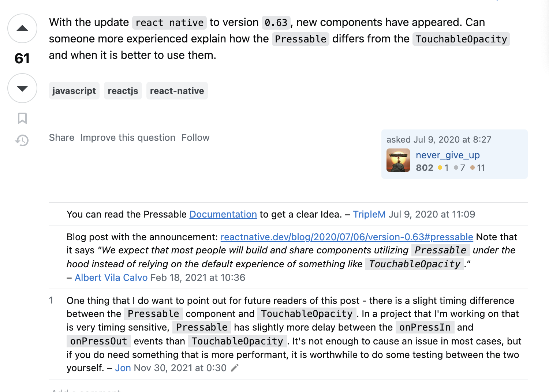Upvote the question
Viewport: 549px width, 392px height.
[22, 29]
